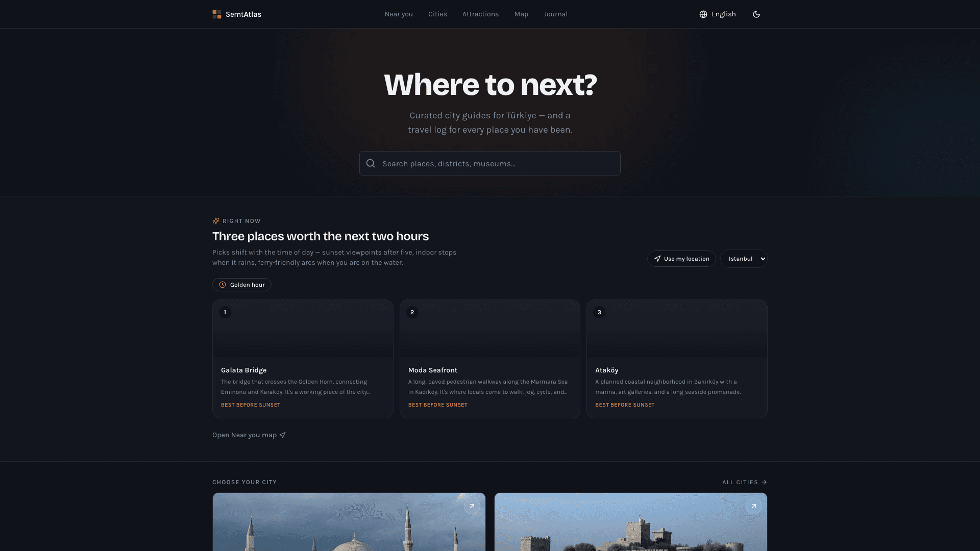
Task: Open the English language selector
Action: 718,14
